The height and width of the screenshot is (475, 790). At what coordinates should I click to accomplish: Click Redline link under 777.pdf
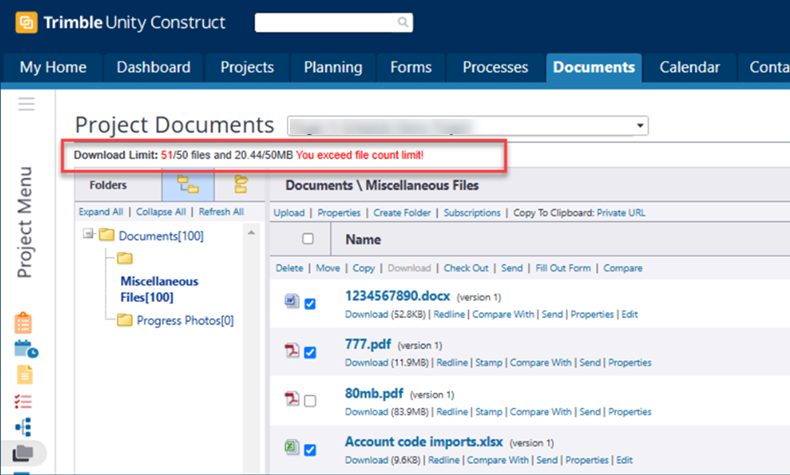point(454,362)
